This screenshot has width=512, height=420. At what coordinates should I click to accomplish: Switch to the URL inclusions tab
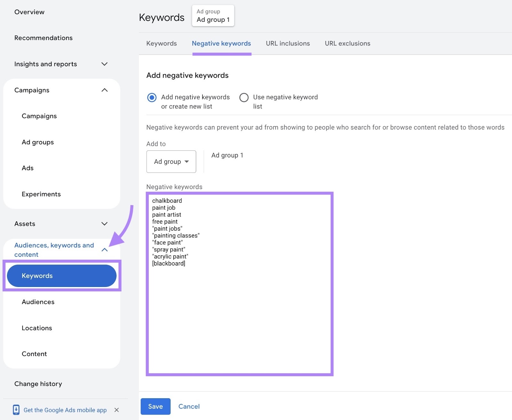(x=287, y=43)
